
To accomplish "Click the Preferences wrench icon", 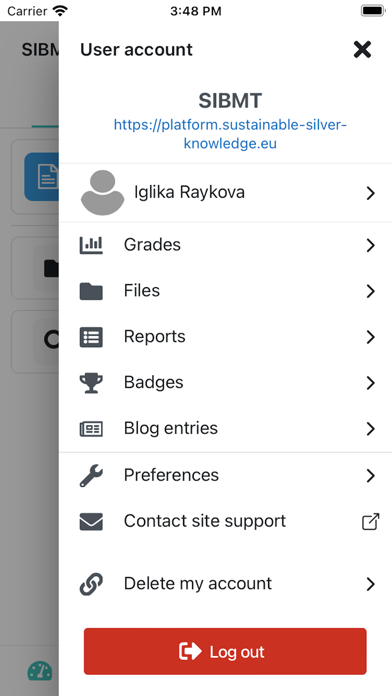I will [91, 476].
